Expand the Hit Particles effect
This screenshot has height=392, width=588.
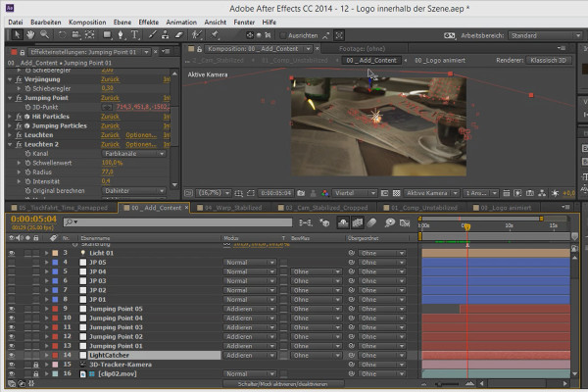[10, 117]
